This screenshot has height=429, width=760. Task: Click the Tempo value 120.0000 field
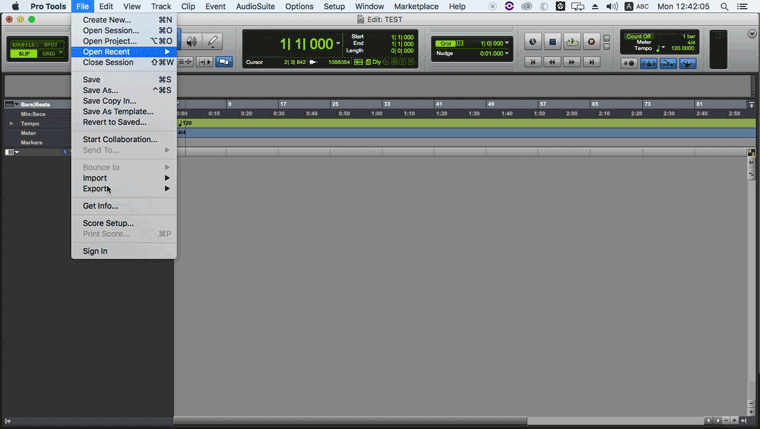(x=682, y=48)
